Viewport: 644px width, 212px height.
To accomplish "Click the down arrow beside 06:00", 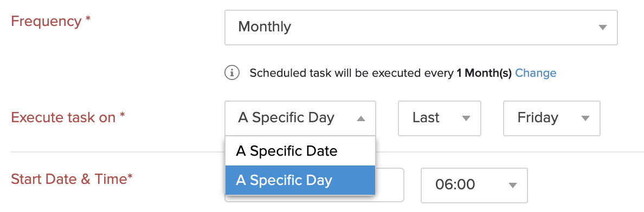I will point(512,186).
